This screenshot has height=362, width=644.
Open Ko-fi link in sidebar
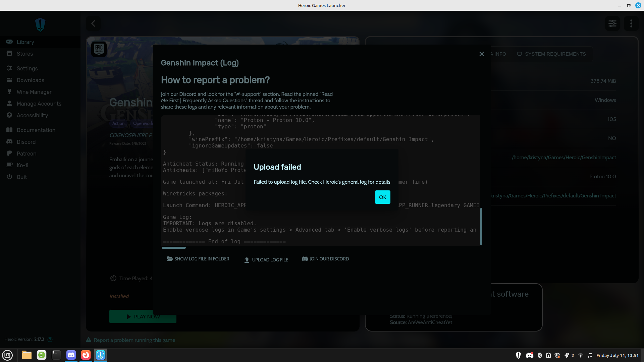click(x=40, y=165)
